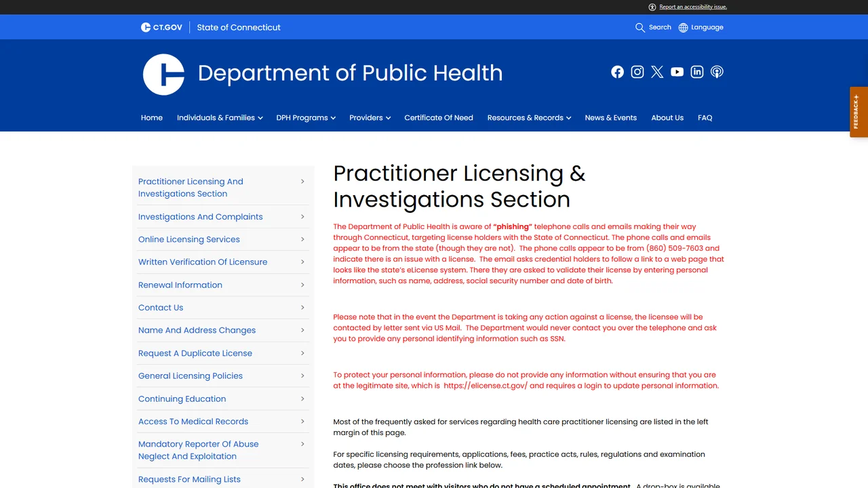868x488 pixels.
Task: Open Requests For Mailing Lists link
Action: pyautogui.click(x=189, y=480)
